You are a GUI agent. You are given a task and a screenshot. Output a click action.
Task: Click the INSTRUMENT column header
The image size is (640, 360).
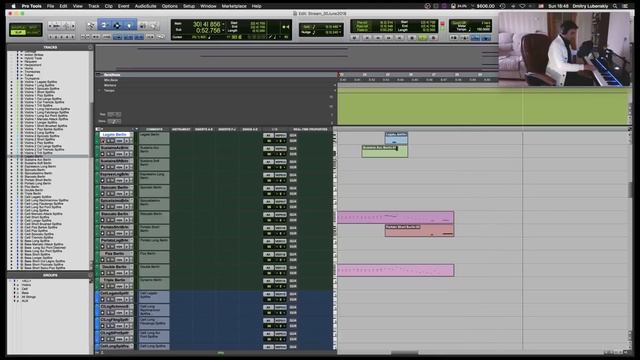click(x=181, y=129)
